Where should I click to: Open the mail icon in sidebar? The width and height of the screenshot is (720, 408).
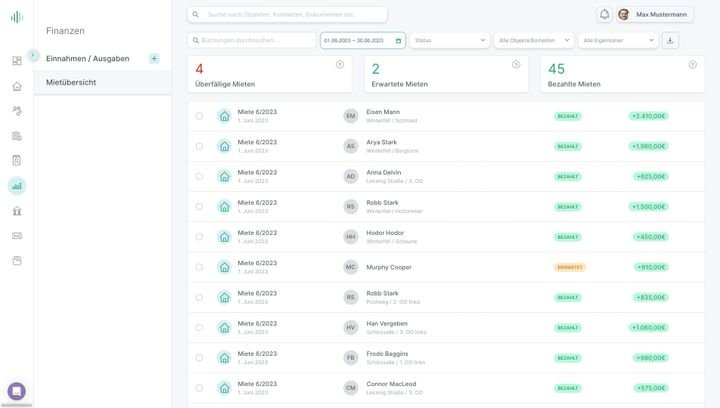click(17, 236)
